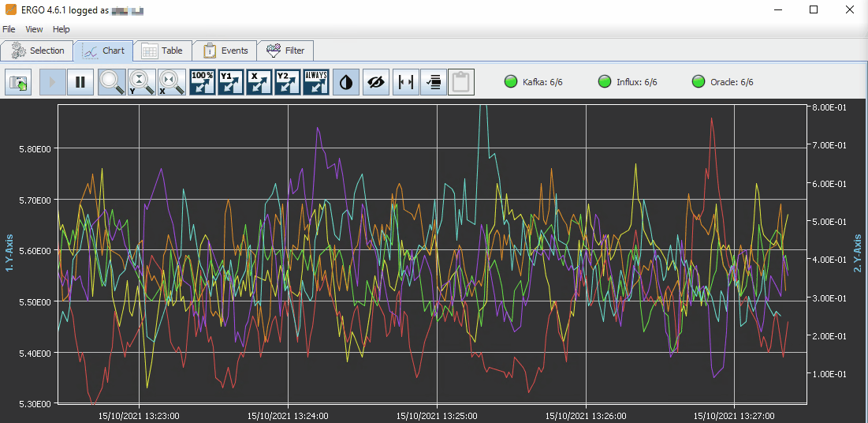Pause the live chart update

point(80,82)
